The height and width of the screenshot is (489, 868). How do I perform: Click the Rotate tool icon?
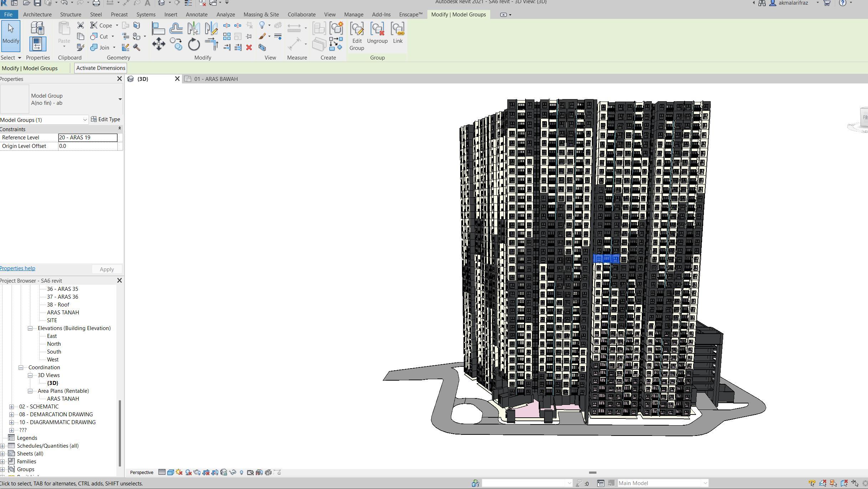point(194,44)
